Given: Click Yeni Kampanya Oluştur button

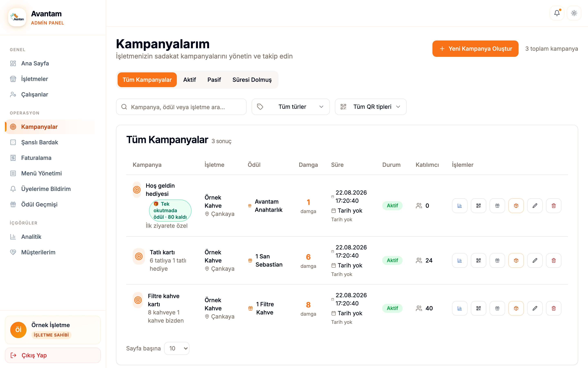Looking at the screenshot, I should [x=475, y=49].
